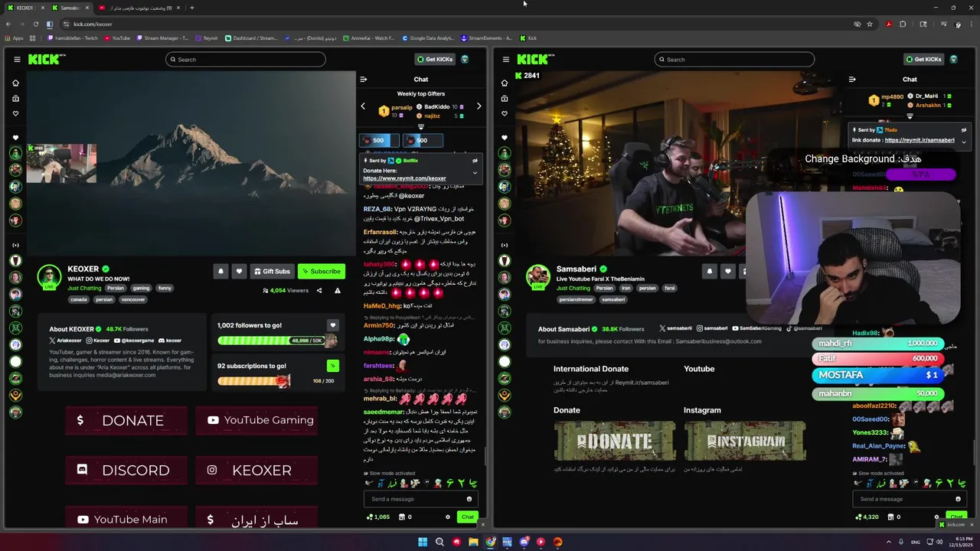
Task: Click the Send a message box in the KEOXER chat
Action: (420, 499)
